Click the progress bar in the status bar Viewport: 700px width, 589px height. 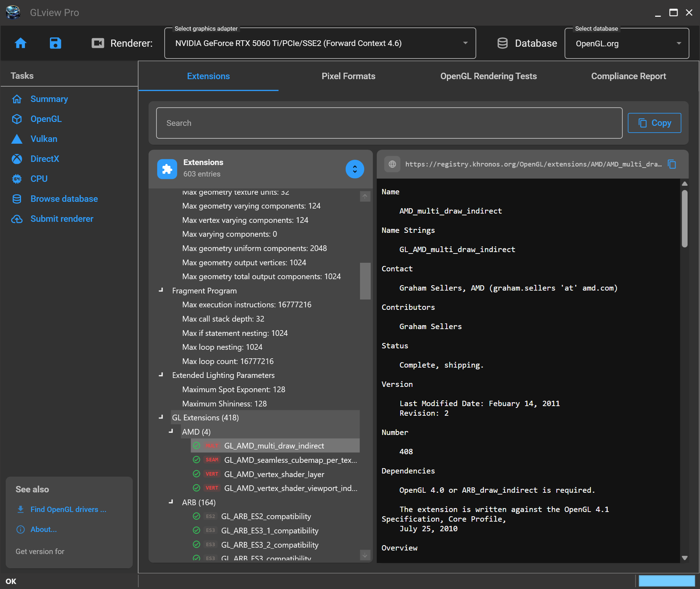click(x=667, y=581)
